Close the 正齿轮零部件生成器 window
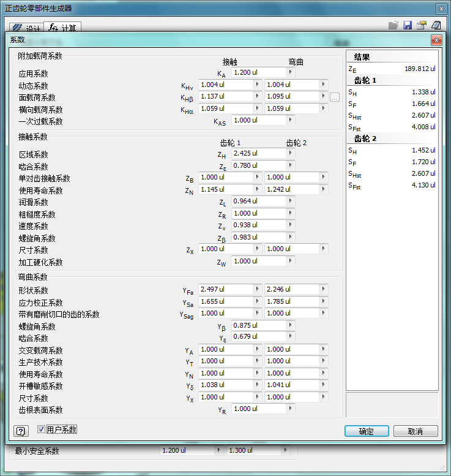The height and width of the screenshot is (476, 451). pyautogui.click(x=441, y=9)
